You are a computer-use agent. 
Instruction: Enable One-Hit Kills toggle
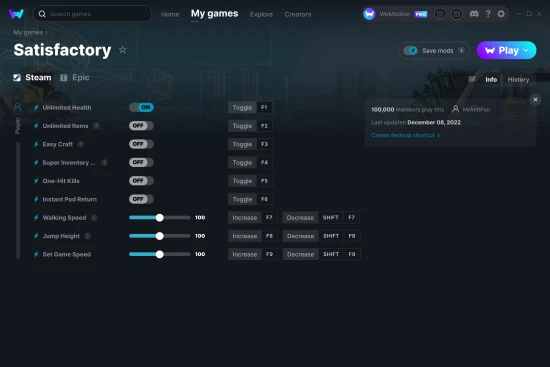point(141,181)
